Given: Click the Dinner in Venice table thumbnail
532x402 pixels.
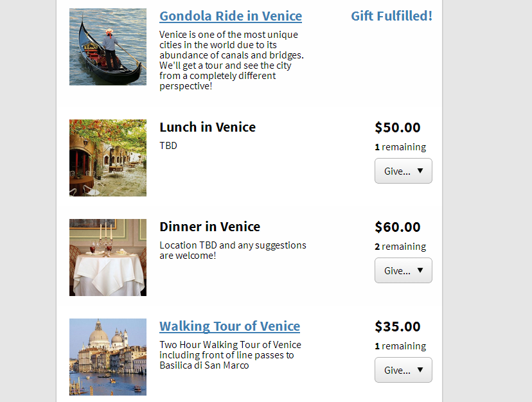Looking at the screenshot, I should point(108,258).
